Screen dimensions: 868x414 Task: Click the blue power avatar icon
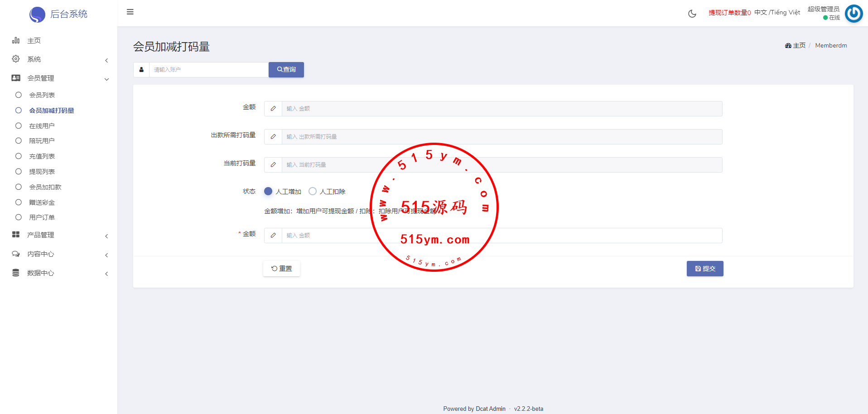(854, 14)
